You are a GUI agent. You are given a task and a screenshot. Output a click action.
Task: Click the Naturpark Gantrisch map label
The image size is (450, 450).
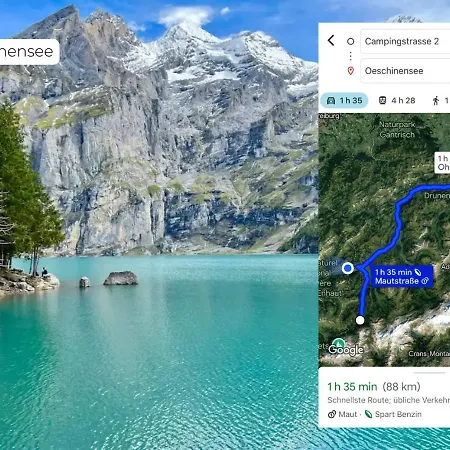coord(397,129)
